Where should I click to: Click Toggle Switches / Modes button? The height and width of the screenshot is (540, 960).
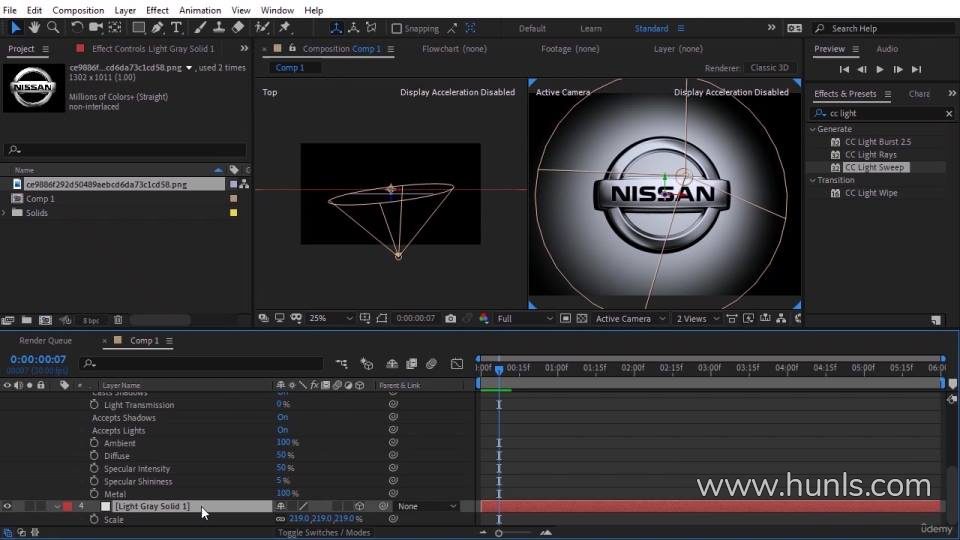[x=324, y=533]
